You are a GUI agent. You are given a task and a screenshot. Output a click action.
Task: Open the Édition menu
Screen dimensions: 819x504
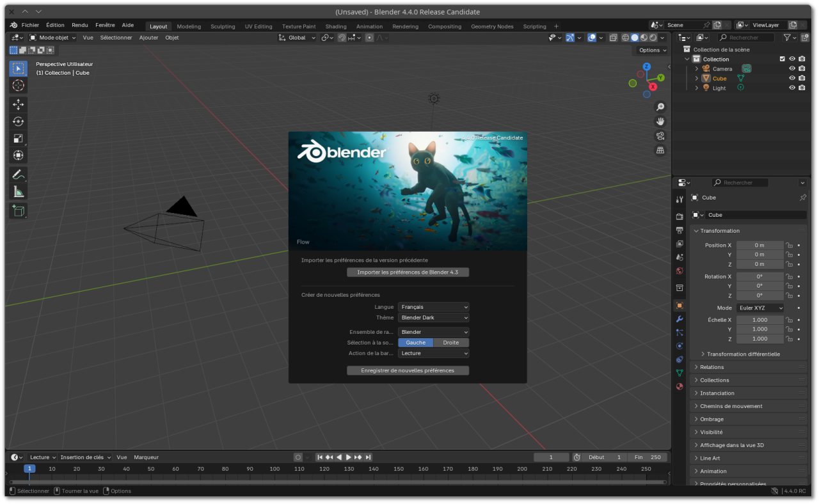click(55, 25)
